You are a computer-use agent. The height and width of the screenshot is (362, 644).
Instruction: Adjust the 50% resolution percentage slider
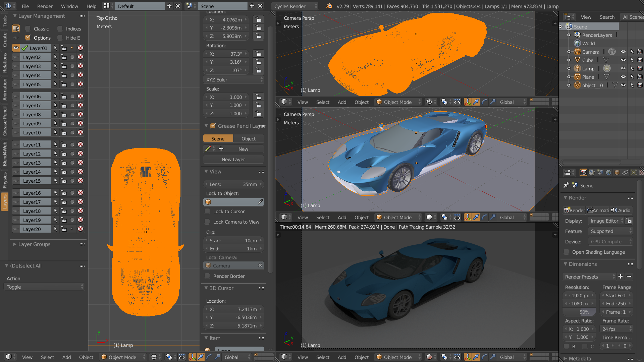click(x=579, y=312)
